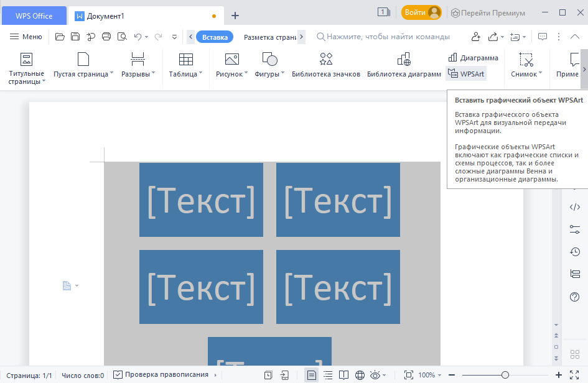Switch to Разметка страницы tab

pyautogui.click(x=269, y=37)
